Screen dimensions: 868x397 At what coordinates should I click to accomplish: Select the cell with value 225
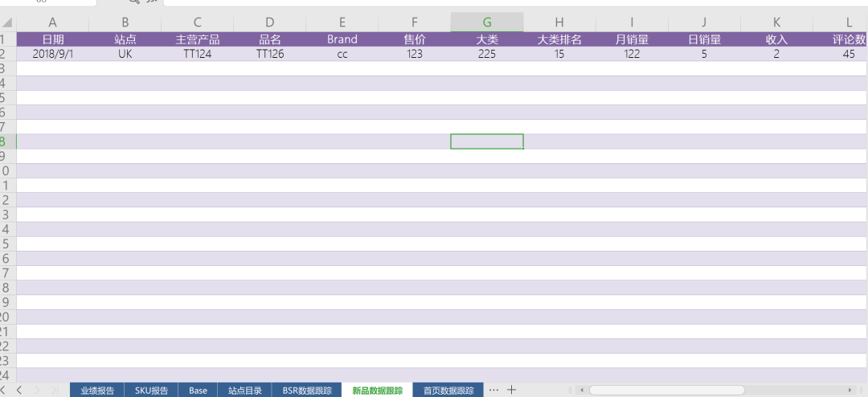coord(487,54)
